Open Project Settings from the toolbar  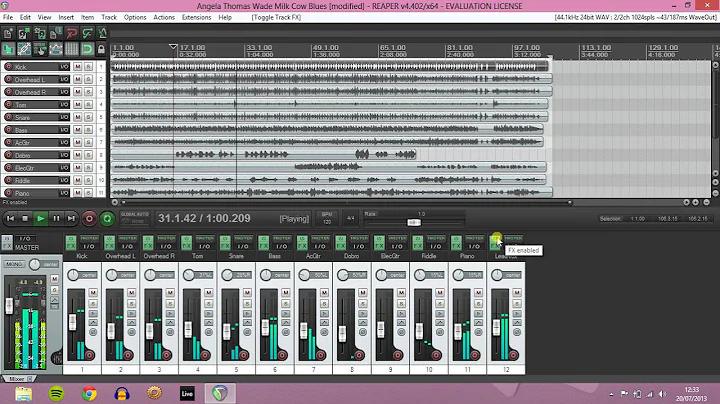56,33
